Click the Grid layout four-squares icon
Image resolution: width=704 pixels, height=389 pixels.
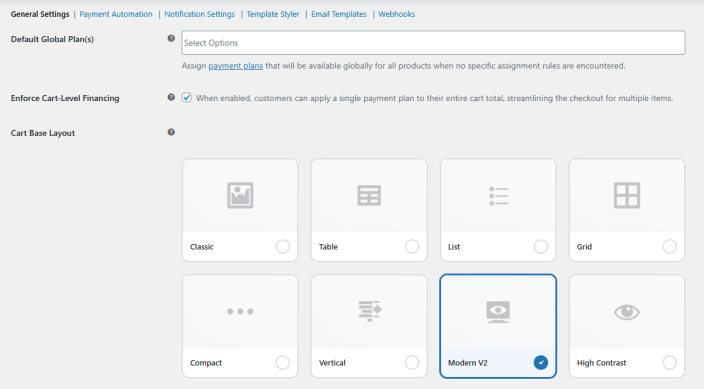[x=627, y=195]
